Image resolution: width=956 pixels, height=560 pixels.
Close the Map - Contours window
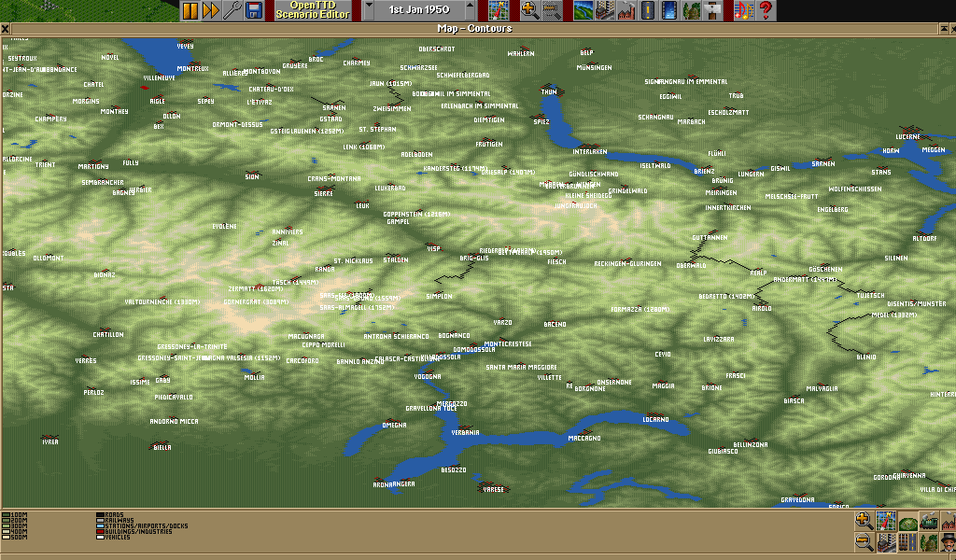pos(5,29)
